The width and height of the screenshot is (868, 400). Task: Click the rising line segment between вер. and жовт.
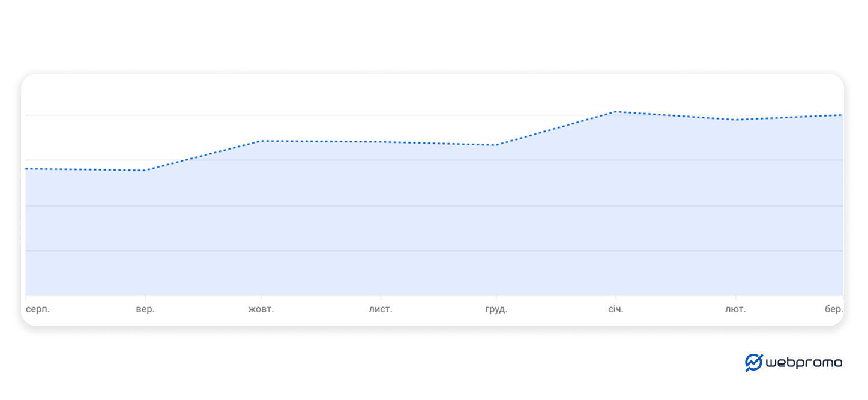click(x=203, y=156)
